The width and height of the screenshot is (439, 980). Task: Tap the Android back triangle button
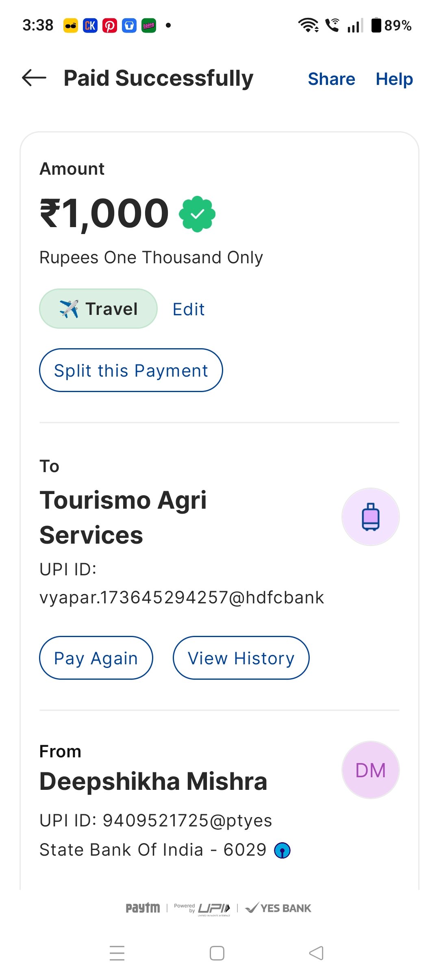(316, 953)
